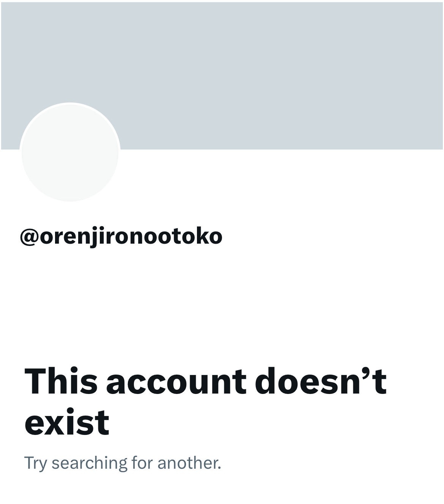The image size is (444, 504).
Task: Click the "@" symbol of the handle
Action: (29, 237)
